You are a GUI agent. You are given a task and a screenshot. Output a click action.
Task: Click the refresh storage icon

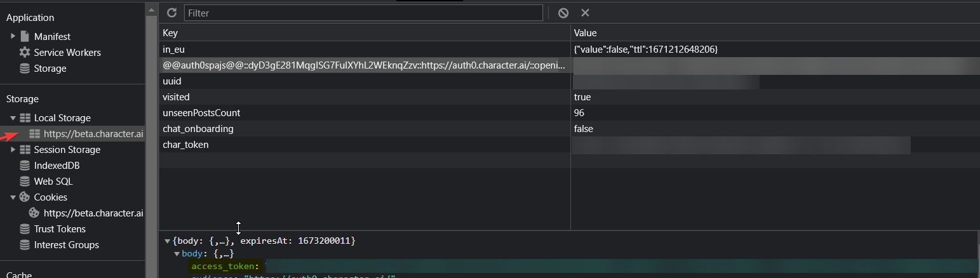pos(171,13)
